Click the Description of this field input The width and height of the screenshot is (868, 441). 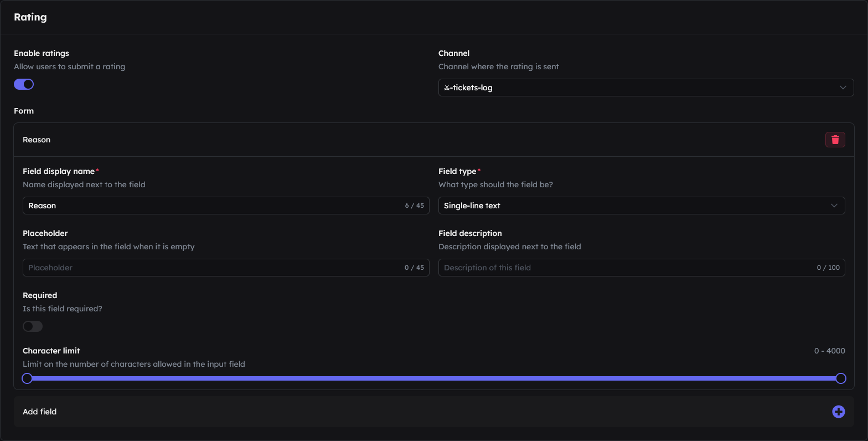[642, 268]
